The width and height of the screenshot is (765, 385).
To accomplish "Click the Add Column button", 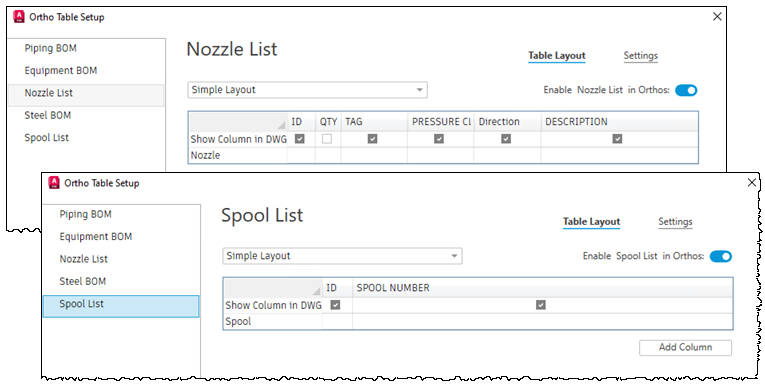I will (685, 347).
